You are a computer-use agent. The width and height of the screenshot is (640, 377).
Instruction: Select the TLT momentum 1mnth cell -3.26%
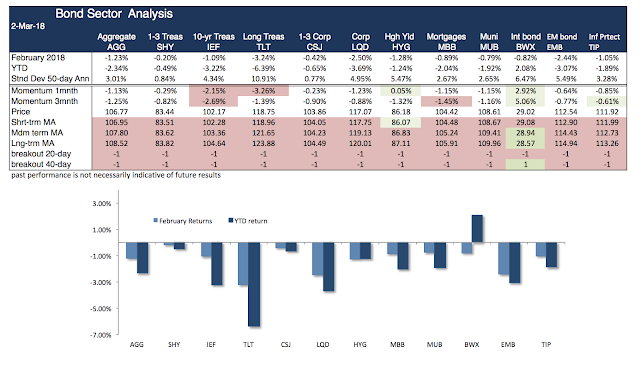[263, 91]
